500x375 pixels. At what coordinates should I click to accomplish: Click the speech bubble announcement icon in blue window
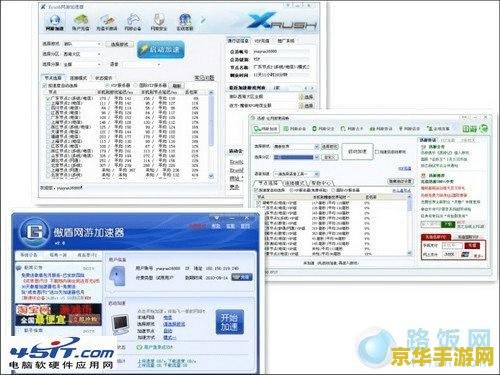pyautogui.click(x=19, y=268)
